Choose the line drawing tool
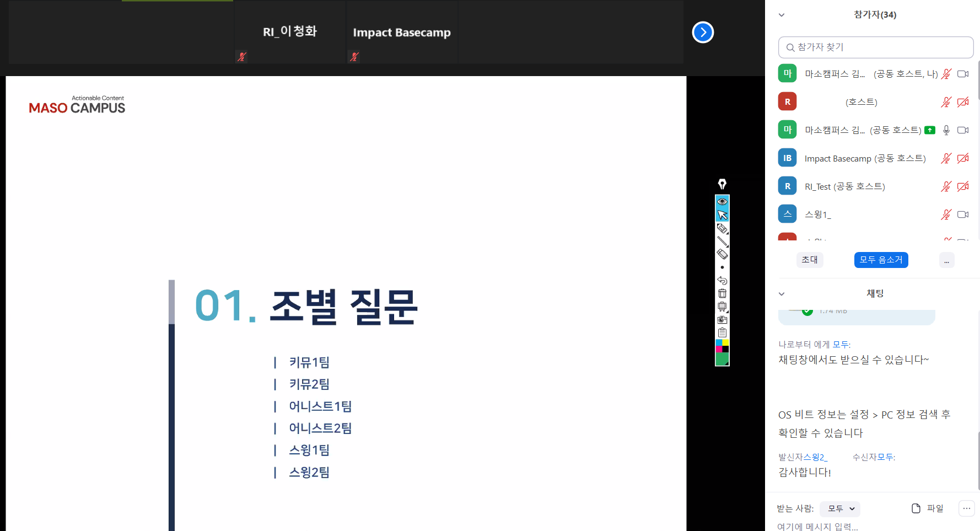Viewport: 980px width, 531px height. pyautogui.click(x=722, y=242)
